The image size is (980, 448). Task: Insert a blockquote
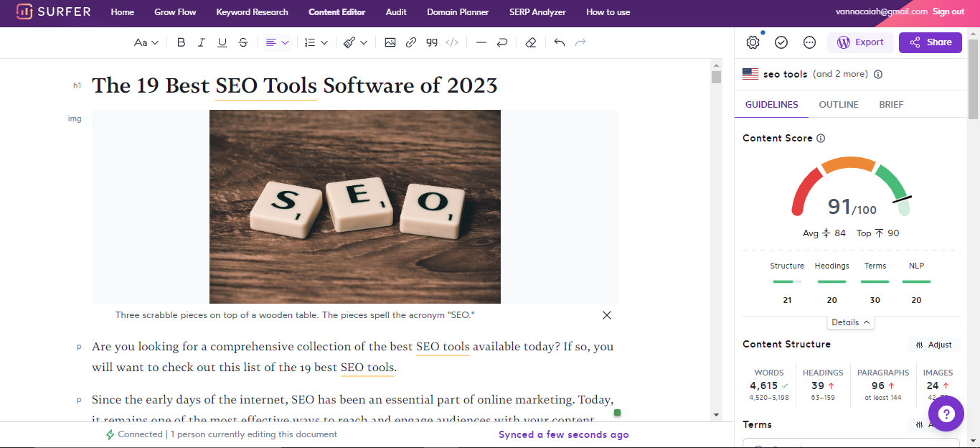tap(432, 42)
